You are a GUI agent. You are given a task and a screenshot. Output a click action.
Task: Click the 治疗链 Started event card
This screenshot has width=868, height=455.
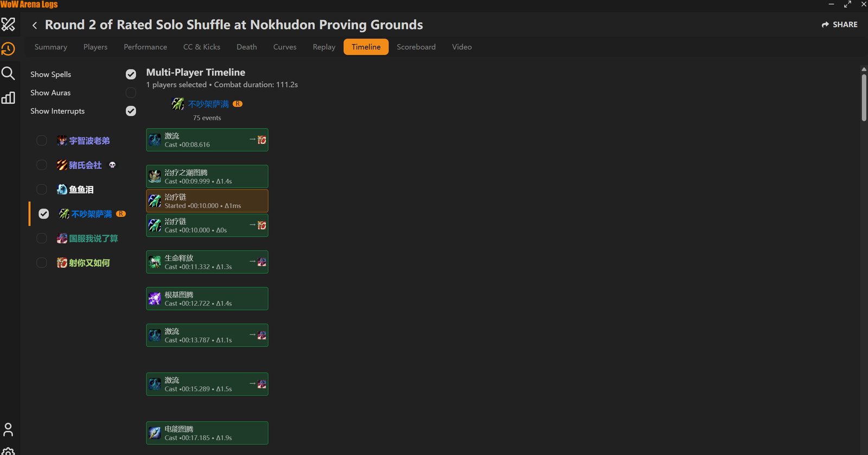pos(207,201)
